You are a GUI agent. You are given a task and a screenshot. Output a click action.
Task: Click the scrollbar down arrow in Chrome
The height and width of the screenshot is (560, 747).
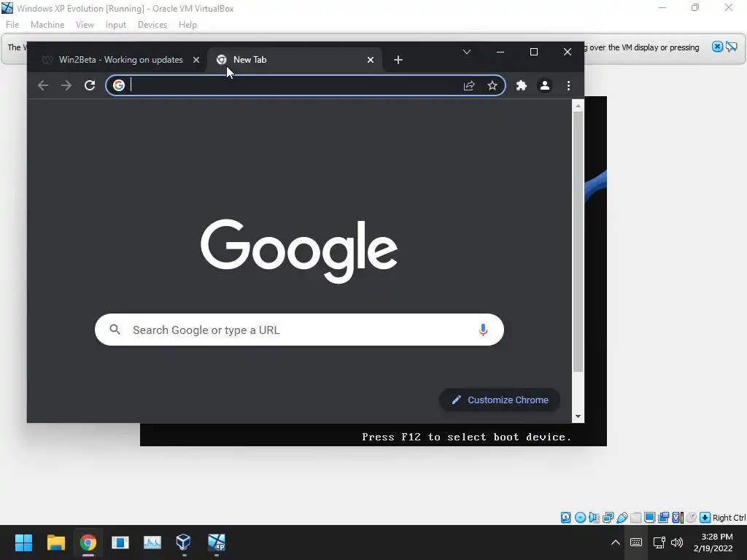578,416
